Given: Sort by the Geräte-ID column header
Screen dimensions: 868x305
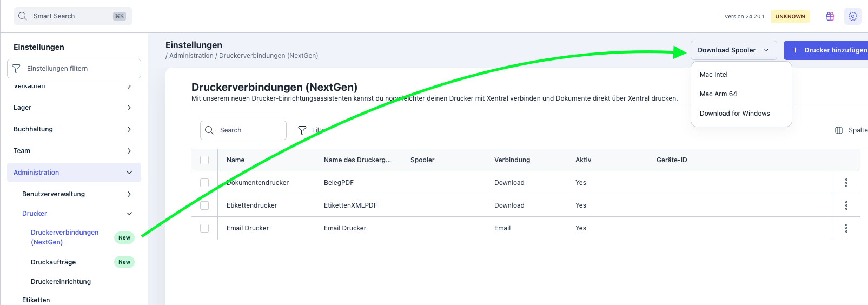Looking at the screenshot, I should (672, 160).
